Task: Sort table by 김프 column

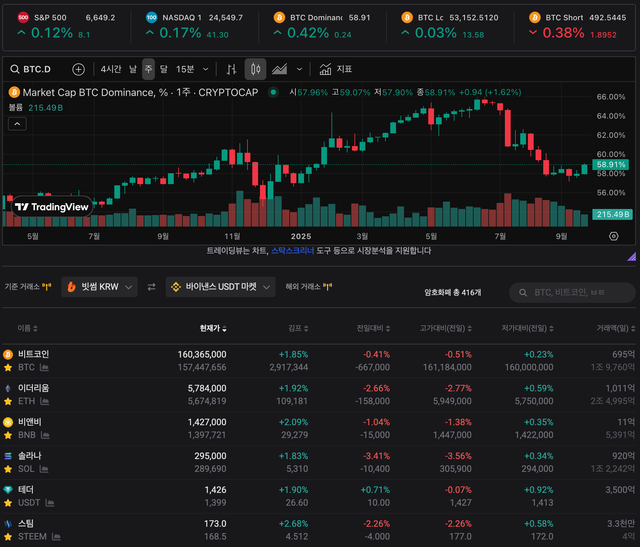Action: coord(298,329)
